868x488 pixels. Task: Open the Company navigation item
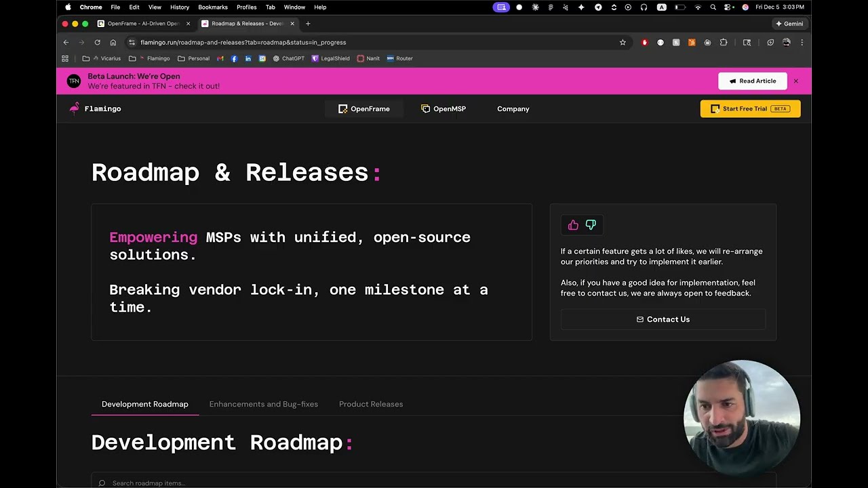coord(513,108)
